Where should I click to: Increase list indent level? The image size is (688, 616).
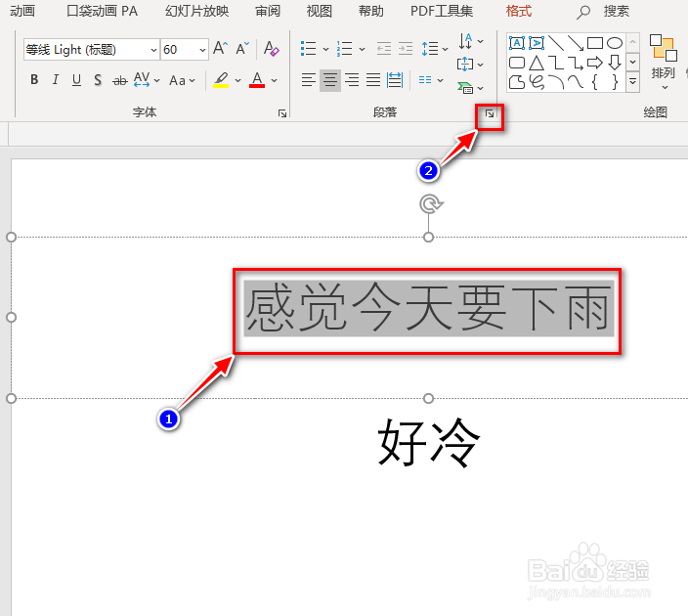click(x=406, y=48)
